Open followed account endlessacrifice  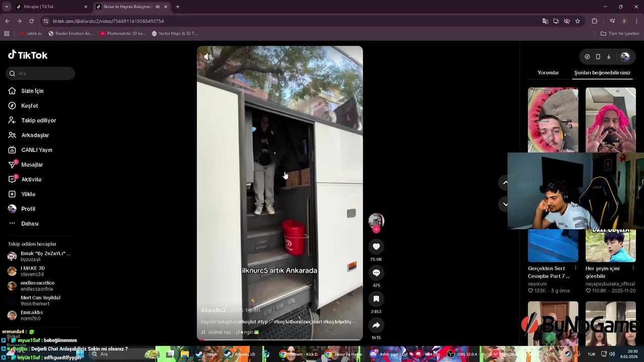(37, 286)
